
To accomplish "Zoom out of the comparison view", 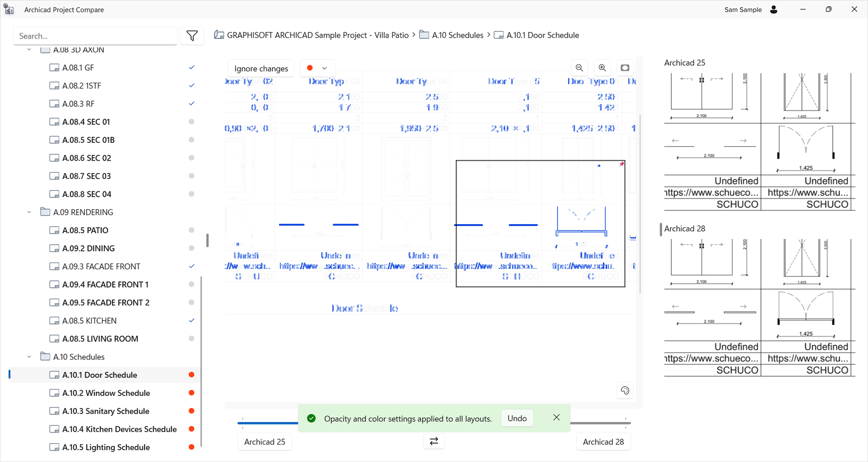I will pos(579,68).
